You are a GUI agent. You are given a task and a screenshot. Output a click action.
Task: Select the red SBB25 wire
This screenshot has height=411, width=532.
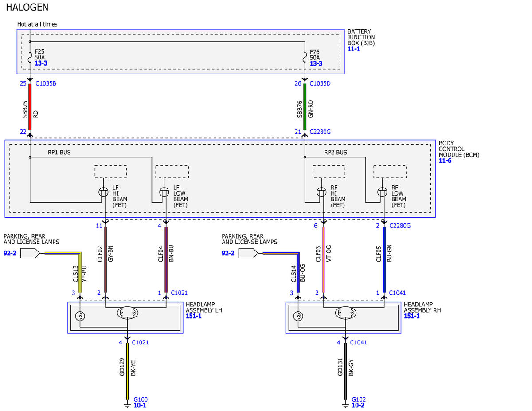30,107
